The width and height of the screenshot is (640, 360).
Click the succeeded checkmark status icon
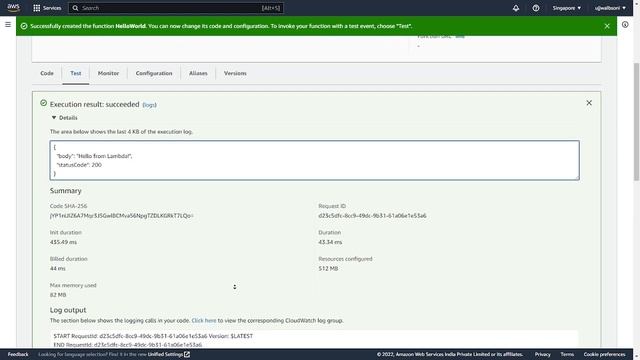[x=44, y=103]
